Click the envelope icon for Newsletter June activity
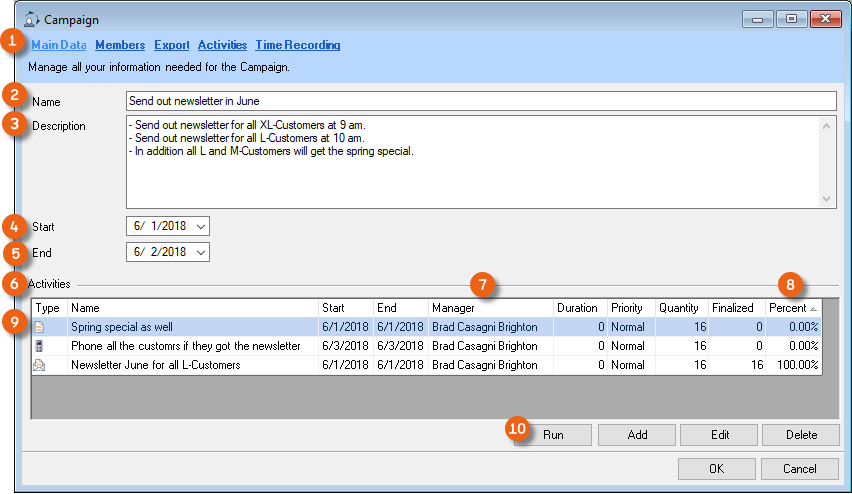852x494 pixels. pos(40,365)
